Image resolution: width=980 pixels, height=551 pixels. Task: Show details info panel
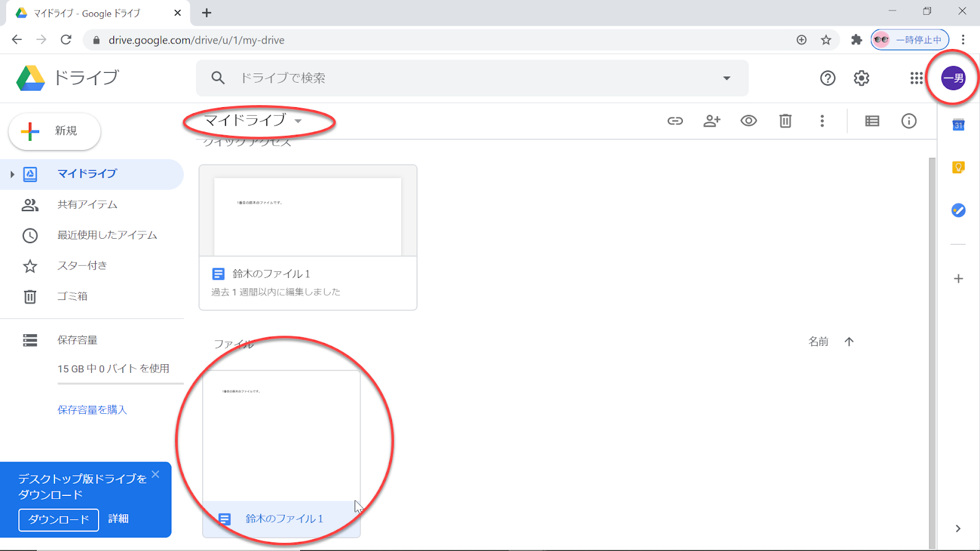click(909, 121)
